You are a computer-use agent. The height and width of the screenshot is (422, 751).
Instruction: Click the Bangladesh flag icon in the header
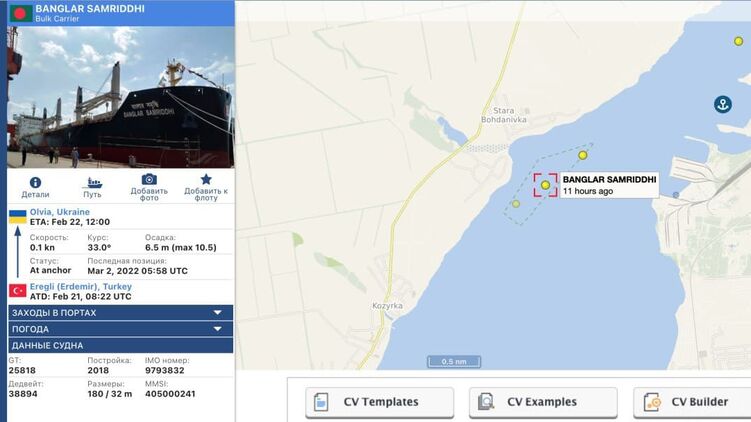21,13
